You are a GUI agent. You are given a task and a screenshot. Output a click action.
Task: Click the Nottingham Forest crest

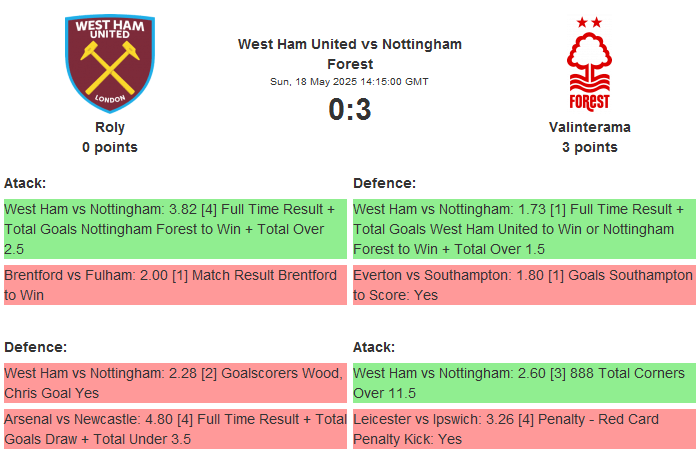click(x=589, y=64)
